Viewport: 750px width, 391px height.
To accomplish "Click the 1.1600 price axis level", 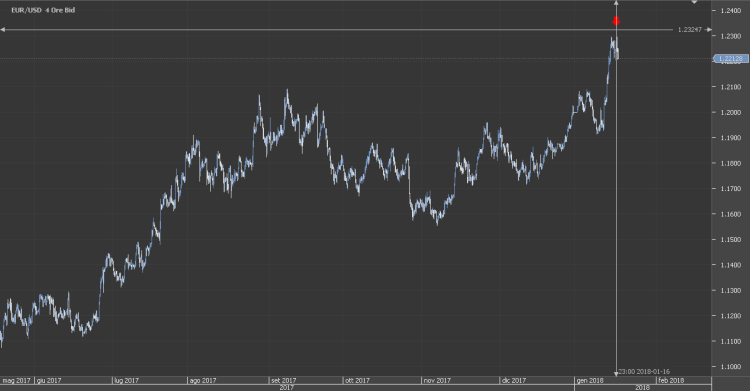I will pyautogui.click(x=730, y=214).
